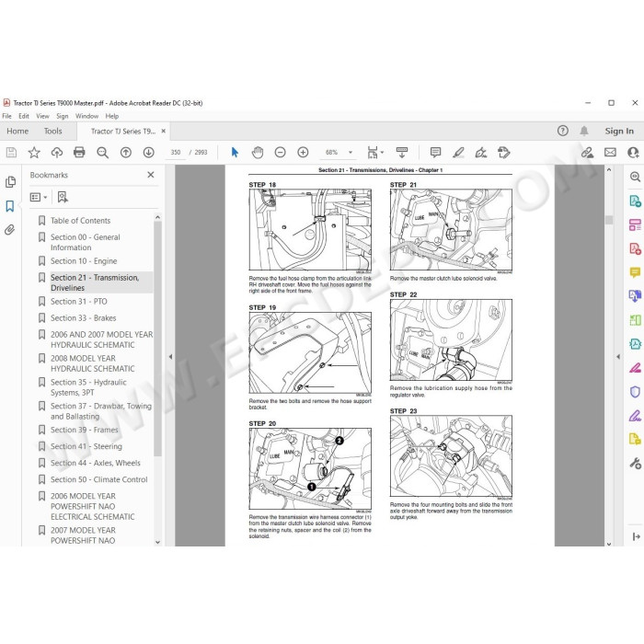Choose the selection arrow tool
Screen dimensions: 644x644
click(x=235, y=153)
